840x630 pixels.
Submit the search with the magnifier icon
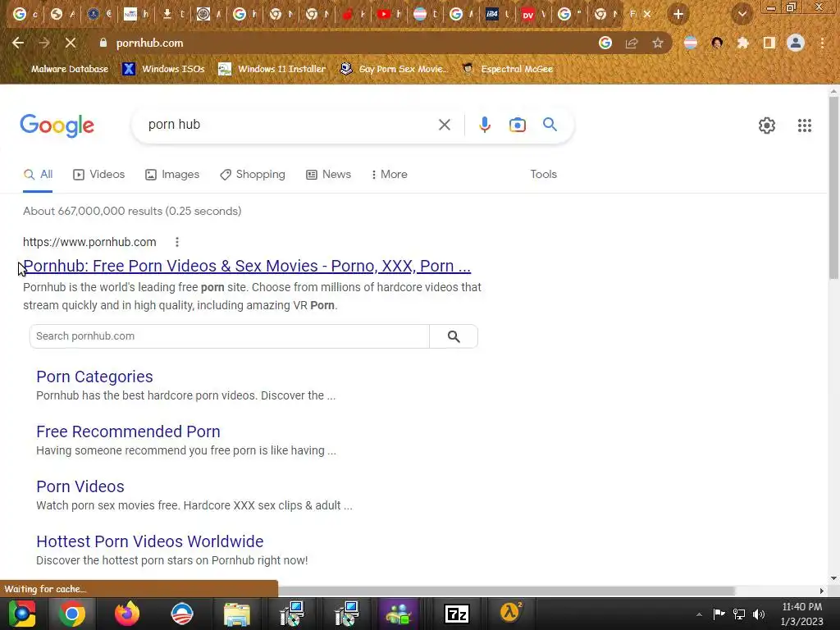tap(550, 125)
